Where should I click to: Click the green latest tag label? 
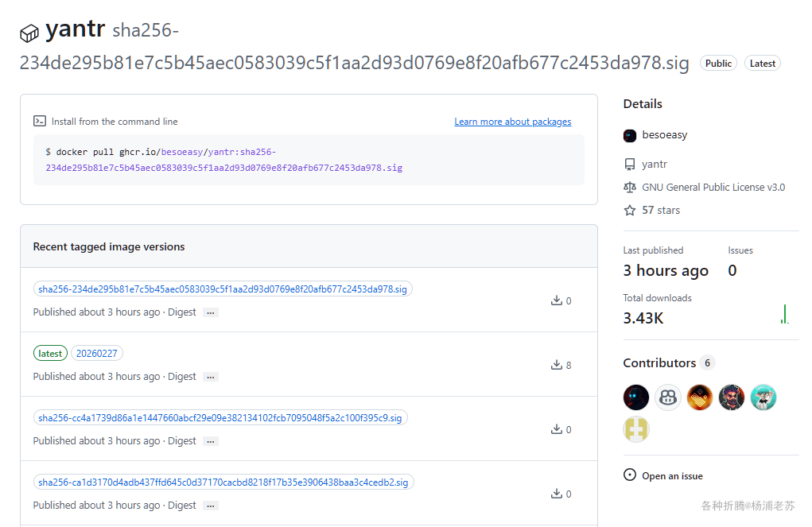click(x=50, y=354)
